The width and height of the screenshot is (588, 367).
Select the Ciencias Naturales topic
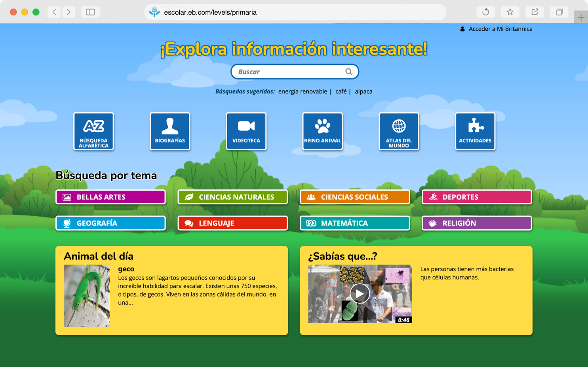pos(233,197)
